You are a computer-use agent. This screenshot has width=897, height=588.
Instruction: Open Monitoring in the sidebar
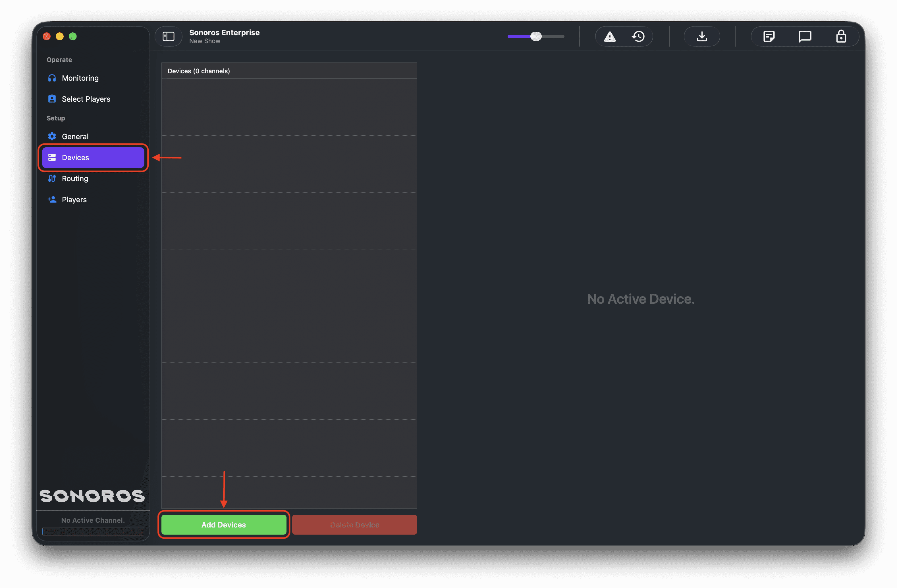pos(93,78)
